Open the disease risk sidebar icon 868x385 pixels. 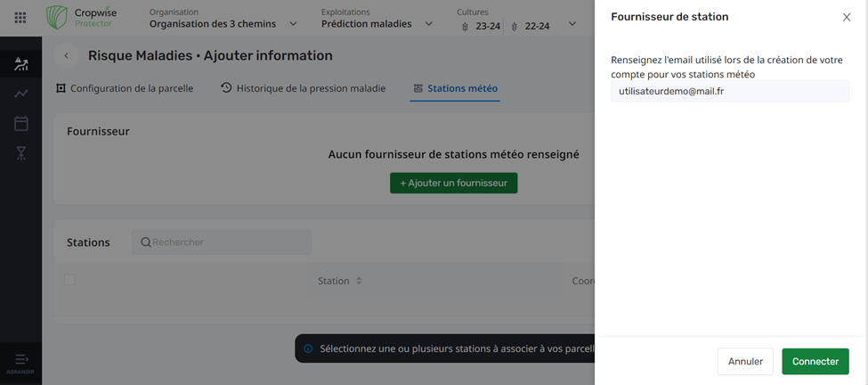pyautogui.click(x=20, y=64)
